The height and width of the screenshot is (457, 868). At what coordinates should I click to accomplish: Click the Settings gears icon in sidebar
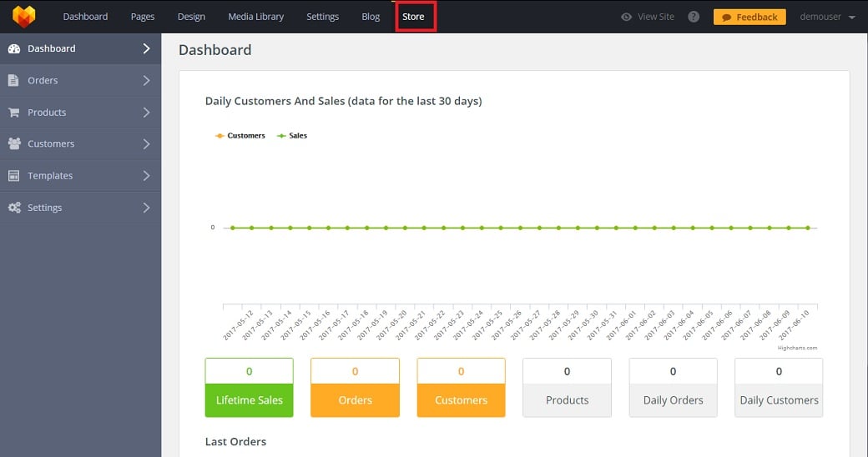coord(14,208)
